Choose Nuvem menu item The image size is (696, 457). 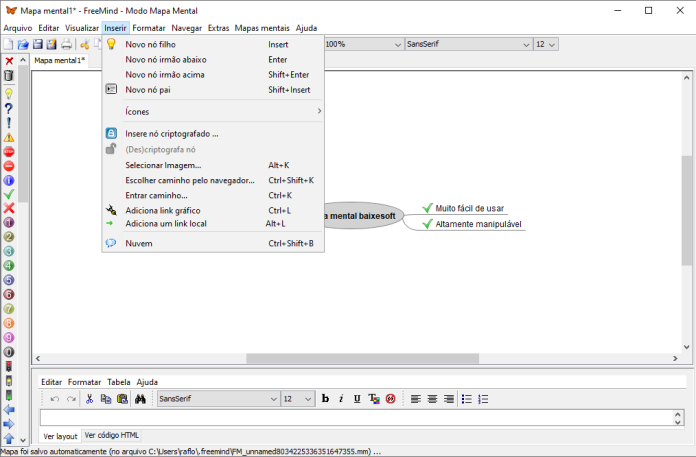click(213, 243)
